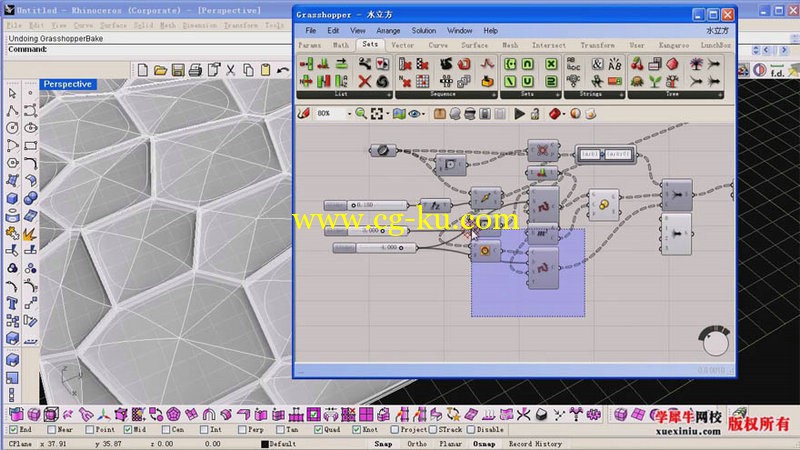Open the 水立方 document dropdown at top right

click(717, 31)
